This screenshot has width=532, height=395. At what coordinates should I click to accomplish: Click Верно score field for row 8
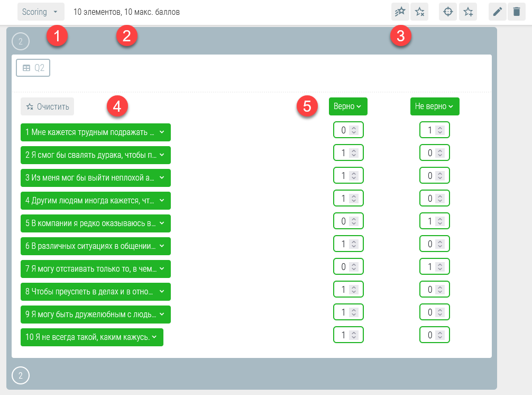coord(348,289)
